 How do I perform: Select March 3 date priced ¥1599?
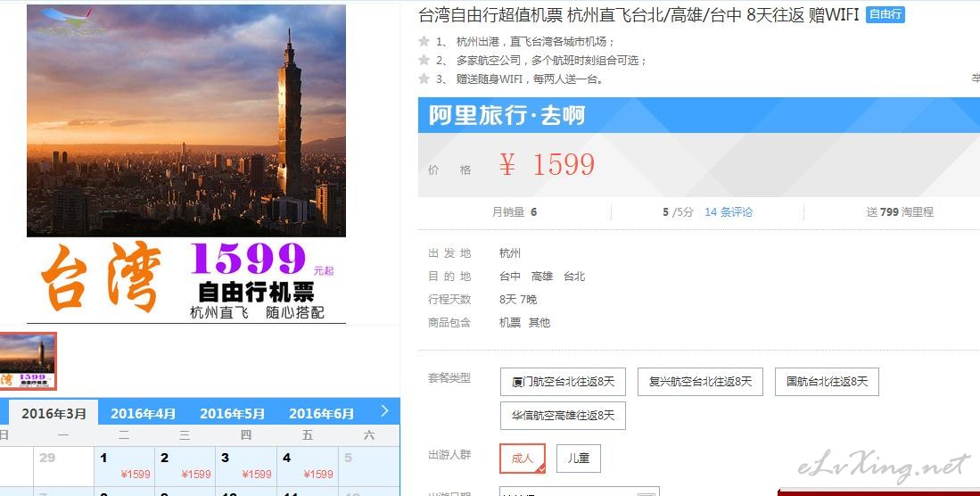246,466
